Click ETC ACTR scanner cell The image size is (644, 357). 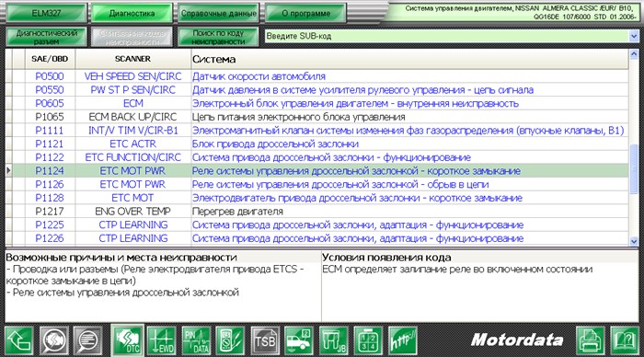[133, 144]
